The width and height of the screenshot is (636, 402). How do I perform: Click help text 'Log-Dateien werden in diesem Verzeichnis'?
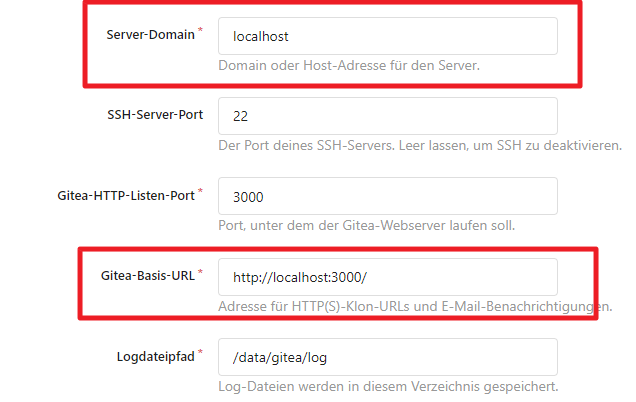pyautogui.click(x=350, y=386)
